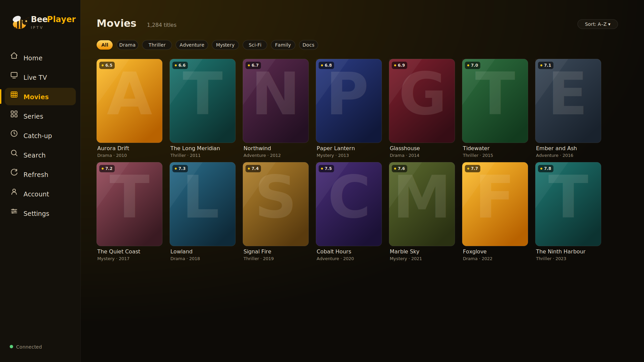This screenshot has height=362, width=644.
Task: Open Signal Fire poster
Action: point(276,204)
